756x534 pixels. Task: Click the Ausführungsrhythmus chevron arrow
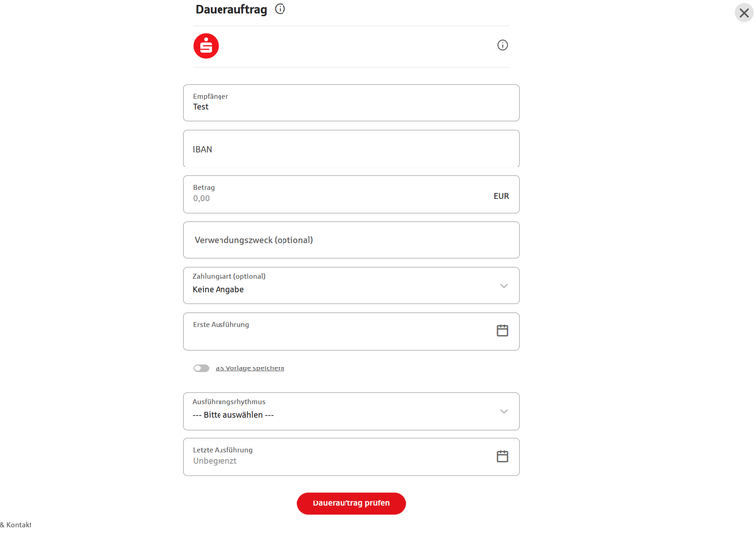coord(504,411)
